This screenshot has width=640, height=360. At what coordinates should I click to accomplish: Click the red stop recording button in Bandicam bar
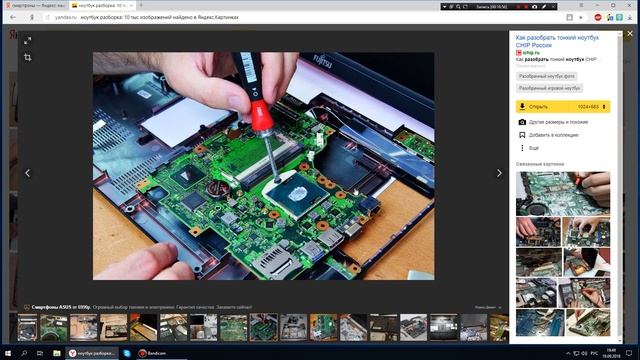[526, 7]
